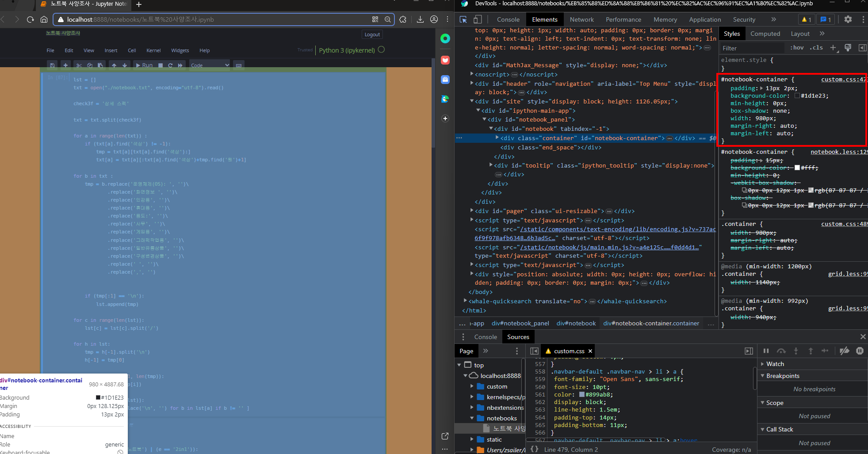Open the browser downloads icon
The width and height of the screenshot is (868, 454).
coord(420,19)
